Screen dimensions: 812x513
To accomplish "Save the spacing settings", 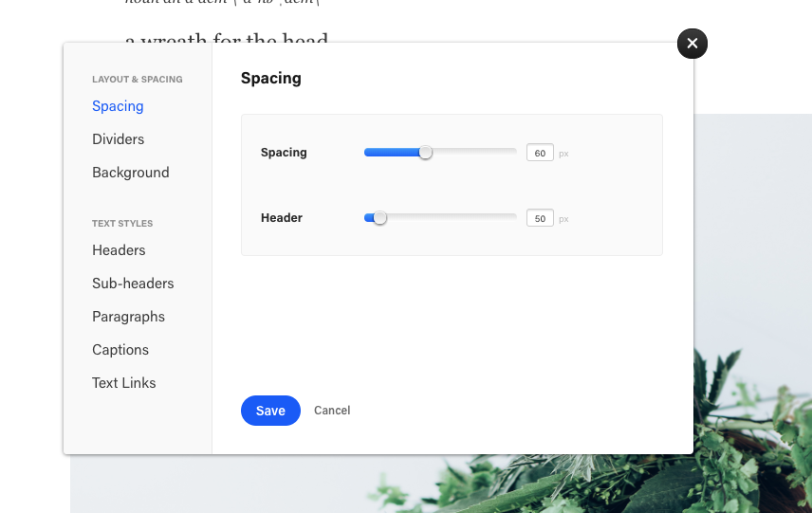I will coord(270,411).
